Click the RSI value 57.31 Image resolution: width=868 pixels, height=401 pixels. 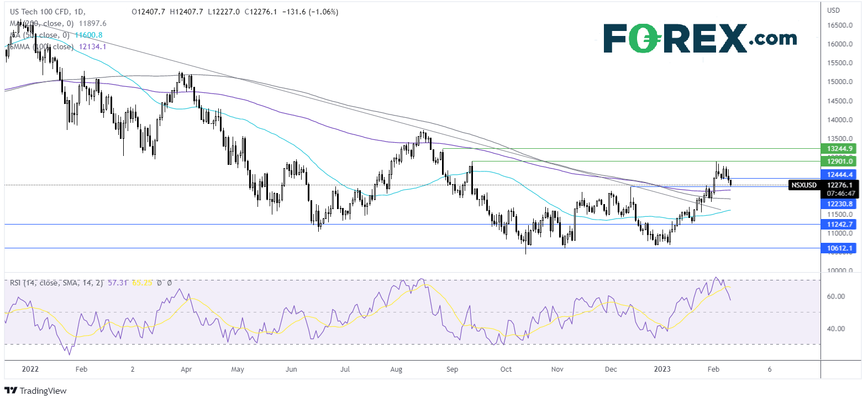[118, 283]
